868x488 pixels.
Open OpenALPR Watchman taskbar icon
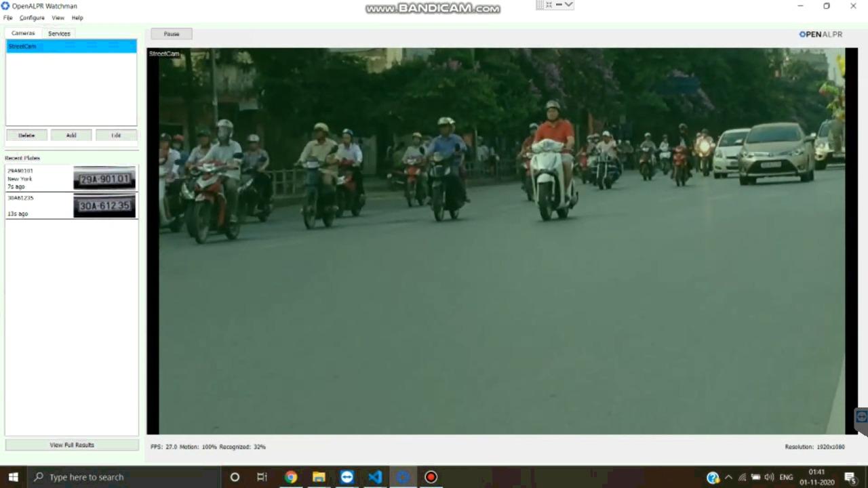(403, 477)
